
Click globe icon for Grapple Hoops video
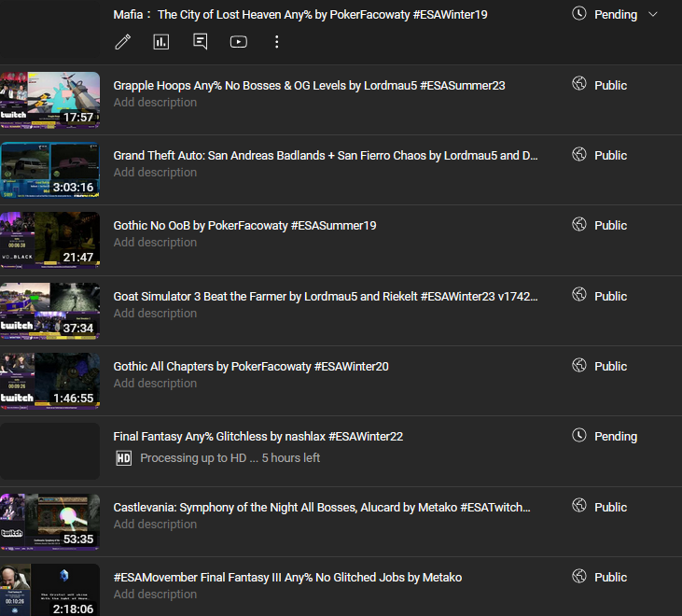coord(579,83)
